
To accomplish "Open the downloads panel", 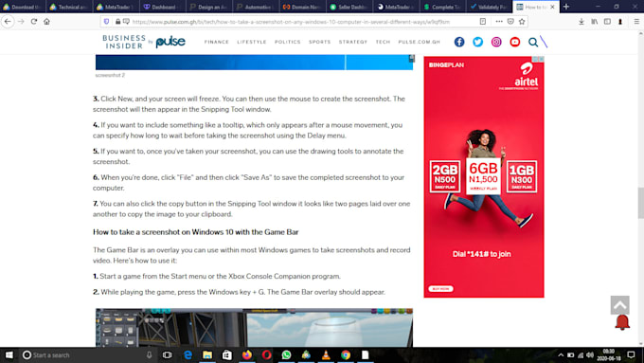I will pos(581,22).
